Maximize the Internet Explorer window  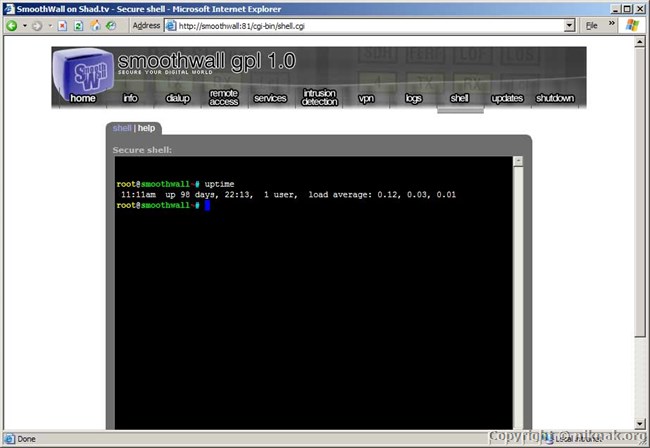click(x=627, y=9)
